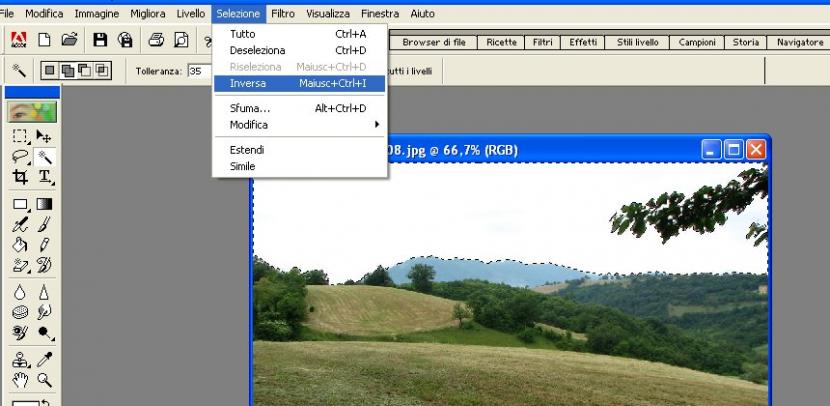The image size is (830, 406).
Task: Enable Subtract from Selection mode
Action: point(85,70)
